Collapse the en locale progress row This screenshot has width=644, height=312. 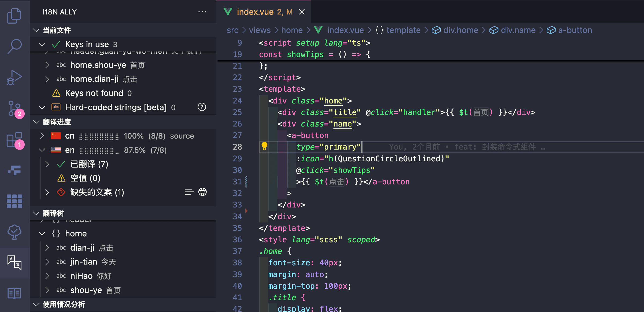[42, 150]
